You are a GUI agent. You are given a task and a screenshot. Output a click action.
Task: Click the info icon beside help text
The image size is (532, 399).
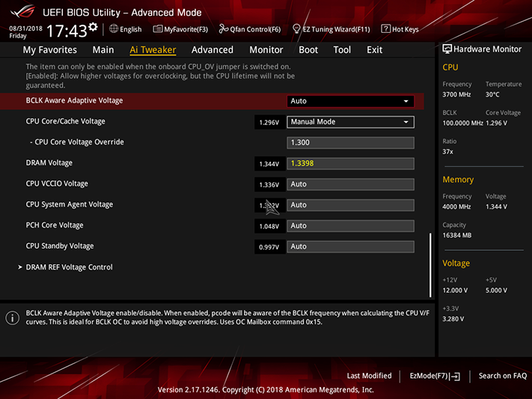(x=13, y=318)
